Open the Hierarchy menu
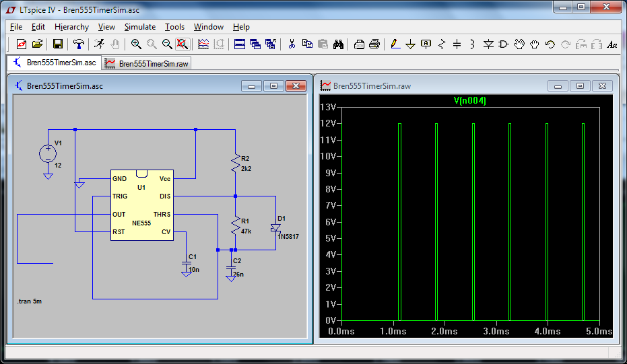Viewport: 627px width, 364px height. click(71, 27)
